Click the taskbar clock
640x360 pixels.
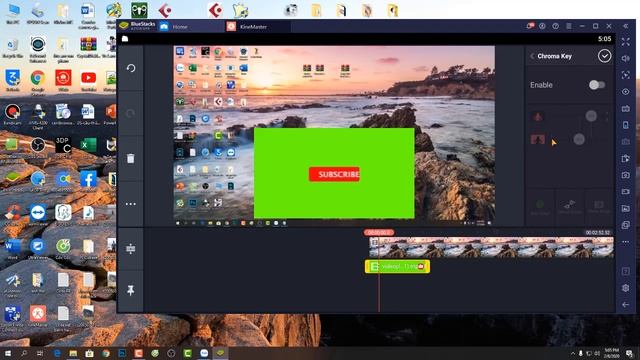click(x=611, y=353)
